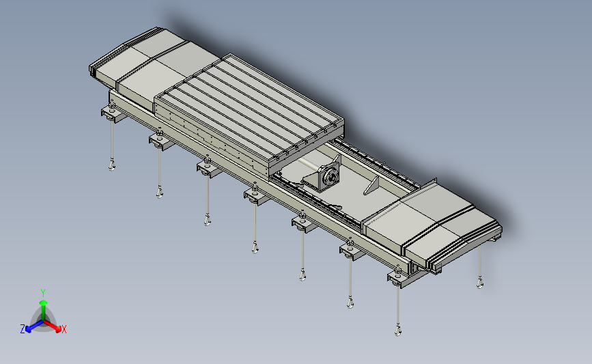Screen dimensions: 592x364
Task: Select the ball screw bearing block housing
Action: (x=328, y=176)
